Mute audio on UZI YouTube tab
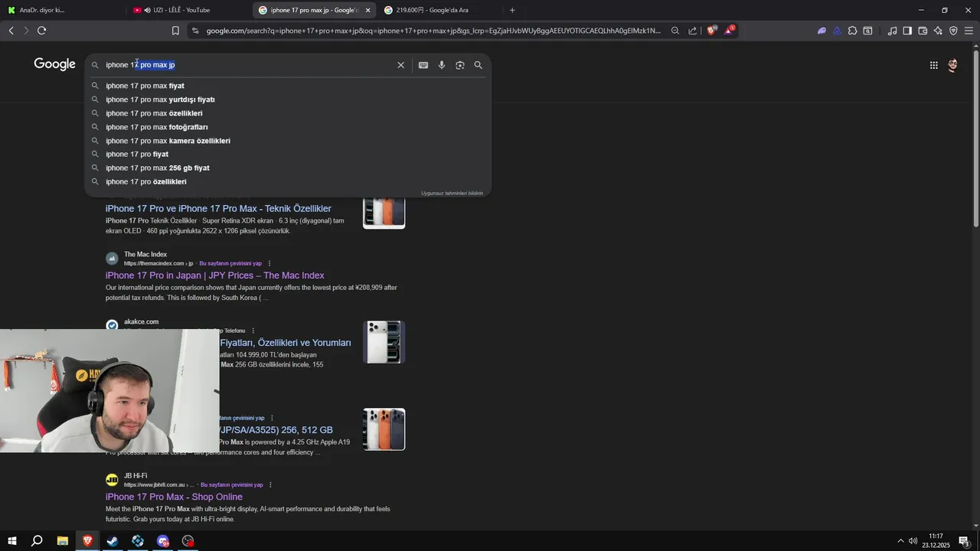The width and height of the screenshot is (980, 551). pyautogui.click(x=147, y=10)
